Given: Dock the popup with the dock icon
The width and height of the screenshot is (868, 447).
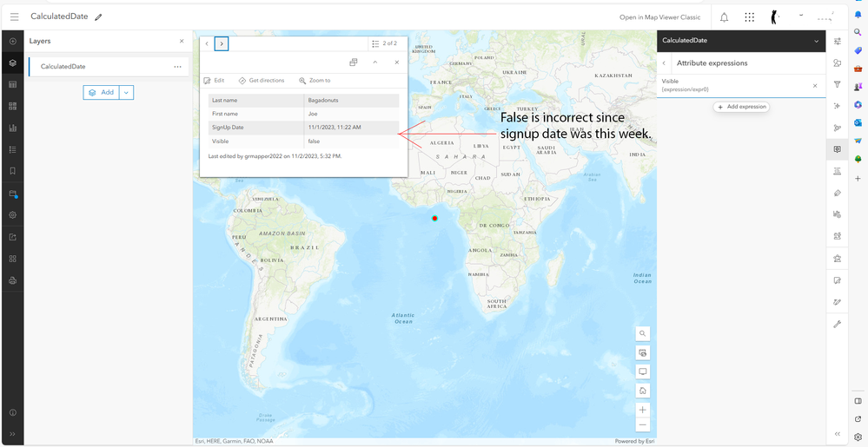Looking at the screenshot, I should pos(353,62).
